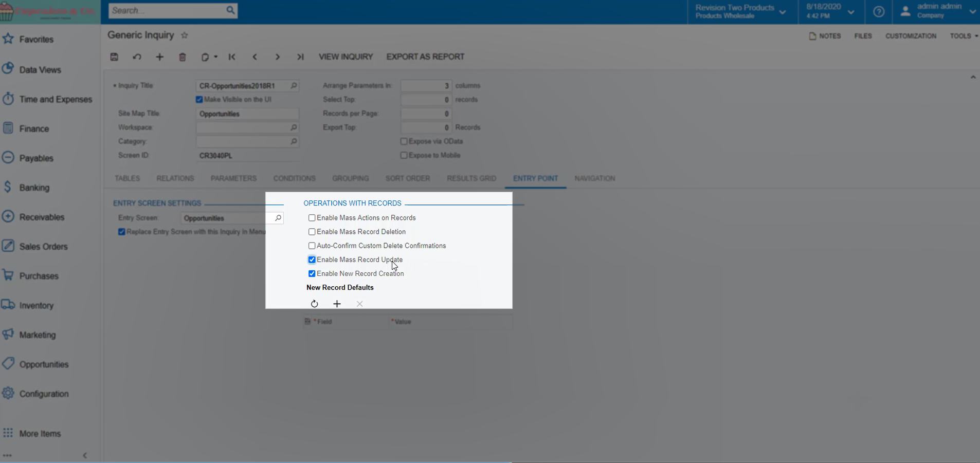Open Inquiry Title lookup selector
The height and width of the screenshot is (463, 980).
point(294,86)
